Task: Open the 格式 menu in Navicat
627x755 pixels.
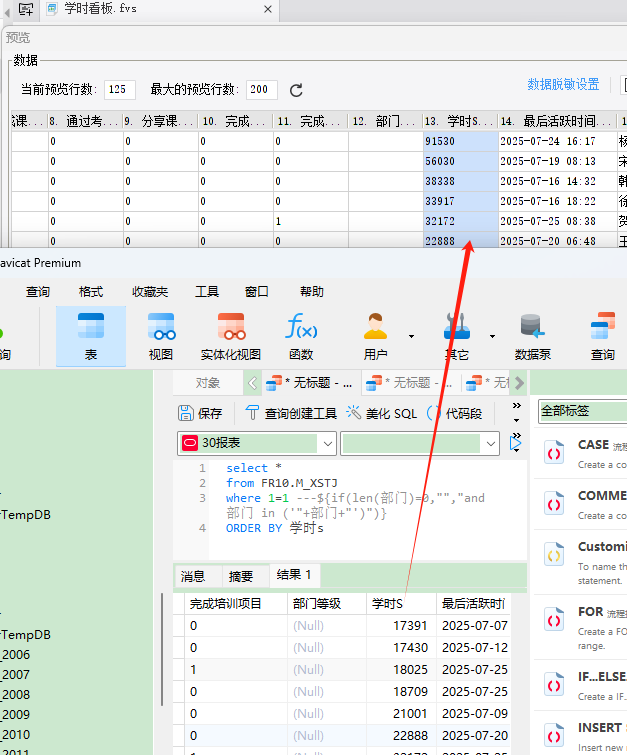Action: click(x=91, y=292)
